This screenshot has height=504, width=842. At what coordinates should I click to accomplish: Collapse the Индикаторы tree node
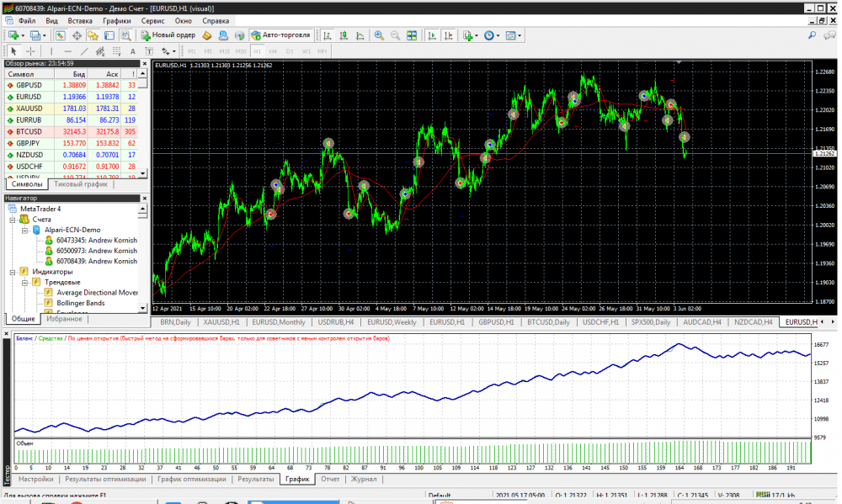coord(13,272)
